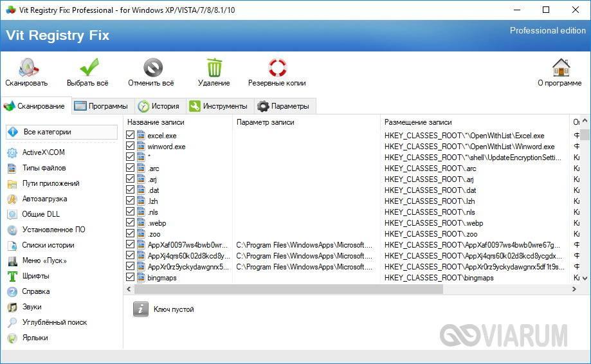Select HKEY_CLASSES_ROOT\.arc location cell
The height and width of the screenshot is (364, 591).
click(430, 168)
